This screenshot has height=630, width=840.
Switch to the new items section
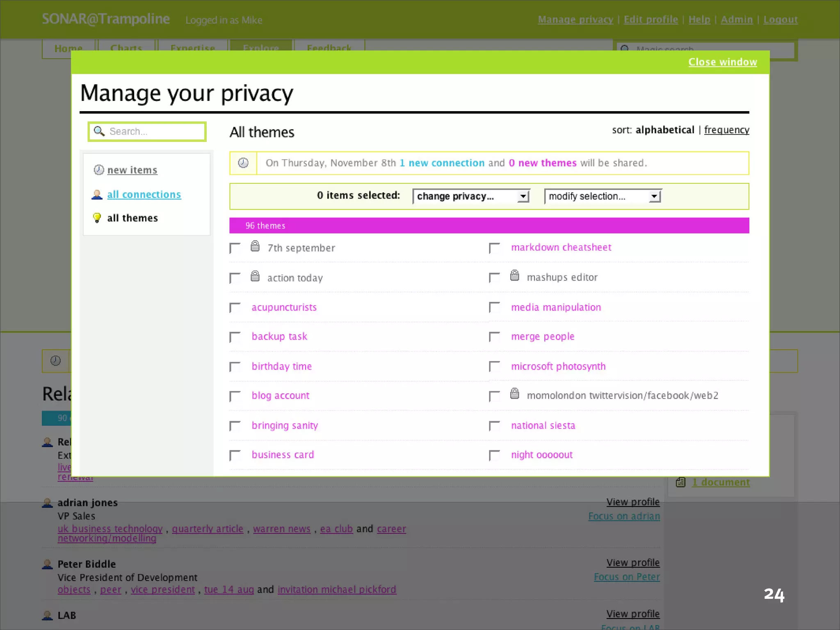[132, 170]
